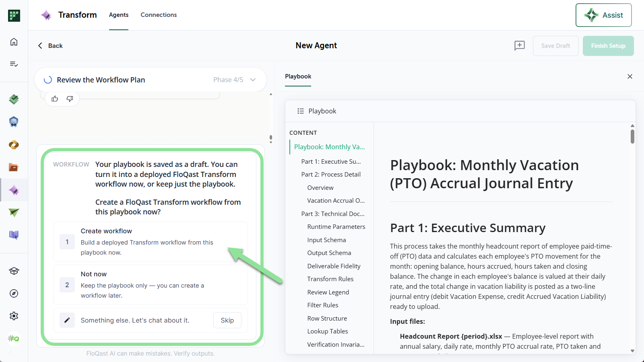Switch to the Connections tab

pyautogui.click(x=159, y=15)
